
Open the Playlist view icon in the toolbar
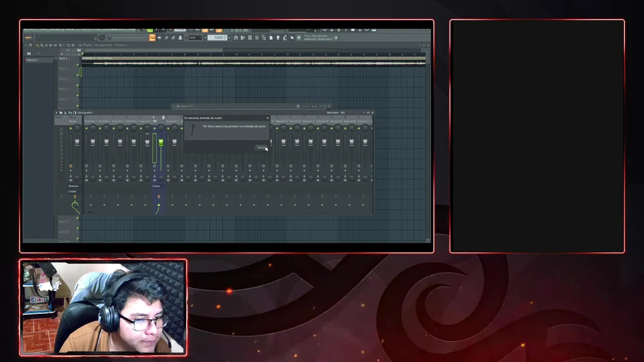pos(236,38)
